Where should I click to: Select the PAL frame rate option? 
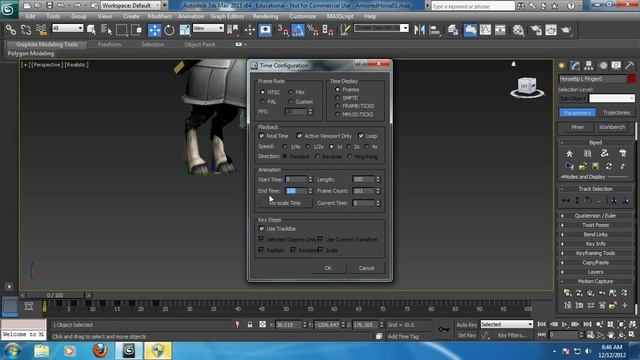pyautogui.click(x=262, y=102)
